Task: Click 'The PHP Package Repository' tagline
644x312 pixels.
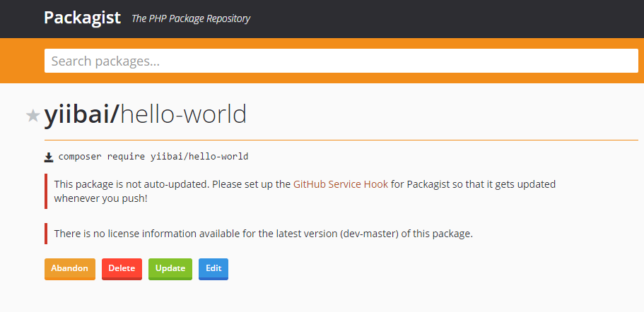Action: tap(191, 19)
